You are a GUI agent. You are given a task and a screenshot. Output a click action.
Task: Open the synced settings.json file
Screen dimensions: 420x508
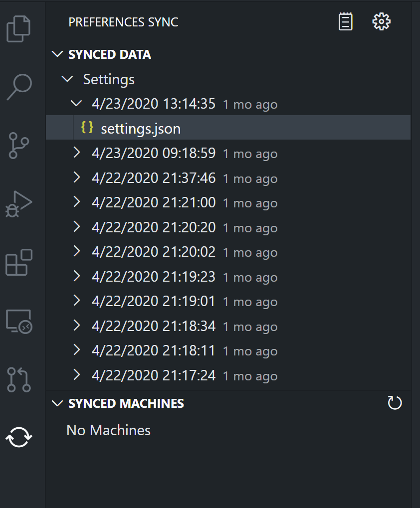(141, 128)
